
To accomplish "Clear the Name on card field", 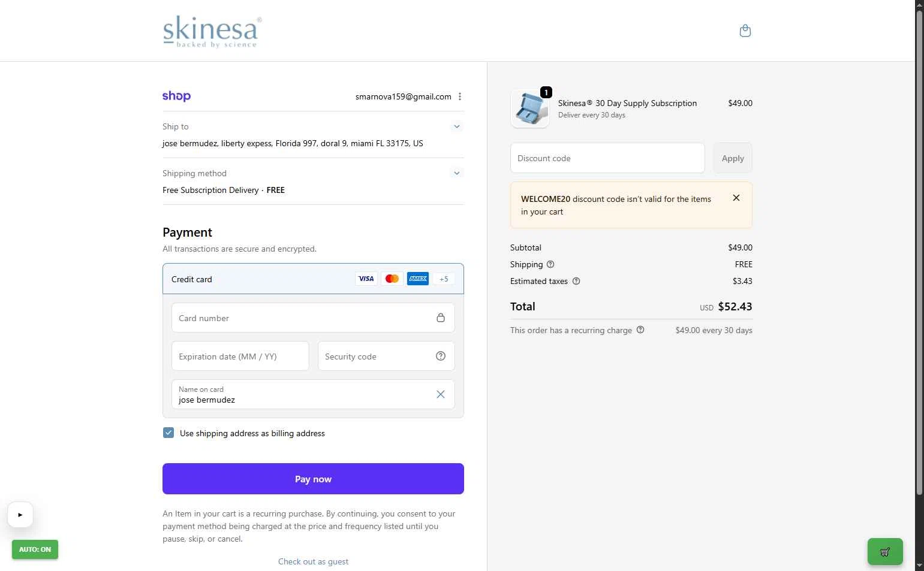I will pyautogui.click(x=441, y=394).
